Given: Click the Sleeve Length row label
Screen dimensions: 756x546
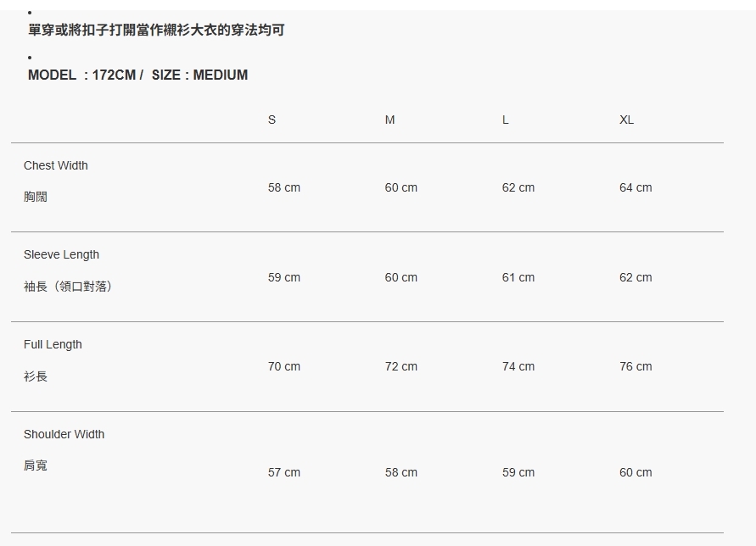Looking at the screenshot, I should tap(61, 254).
